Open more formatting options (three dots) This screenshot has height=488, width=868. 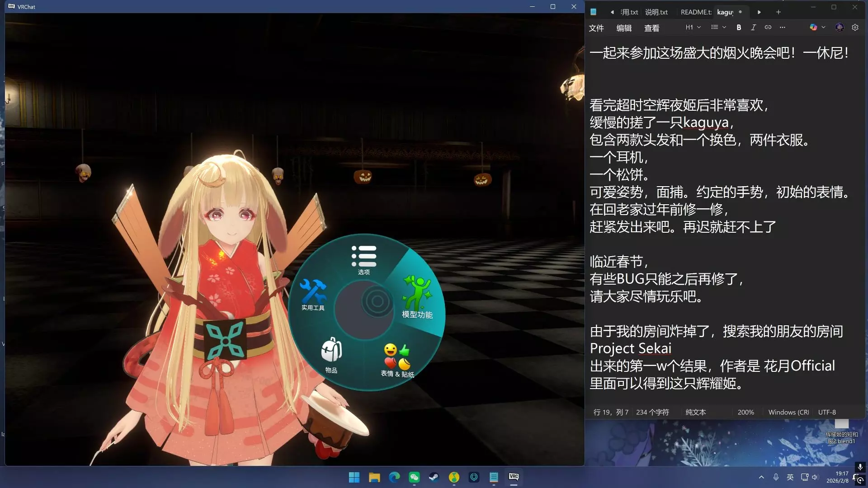click(783, 28)
